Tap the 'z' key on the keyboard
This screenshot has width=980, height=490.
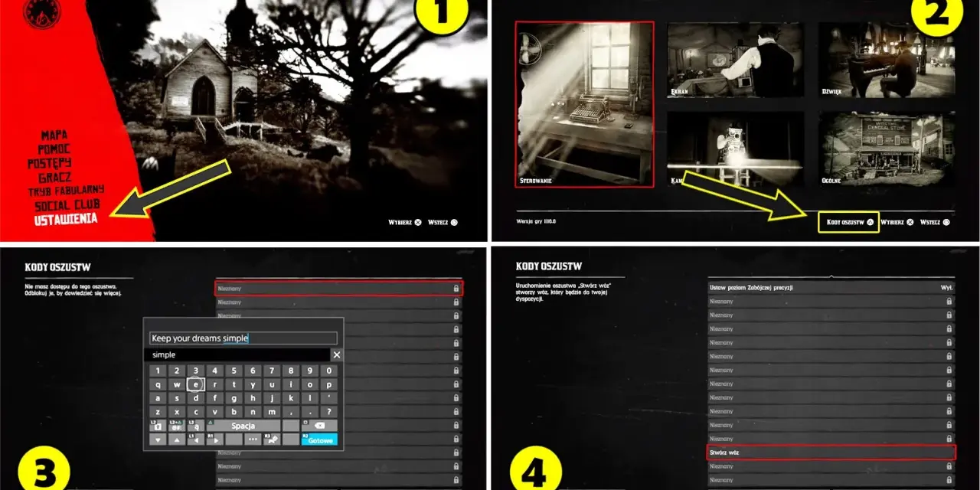click(x=158, y=412)
